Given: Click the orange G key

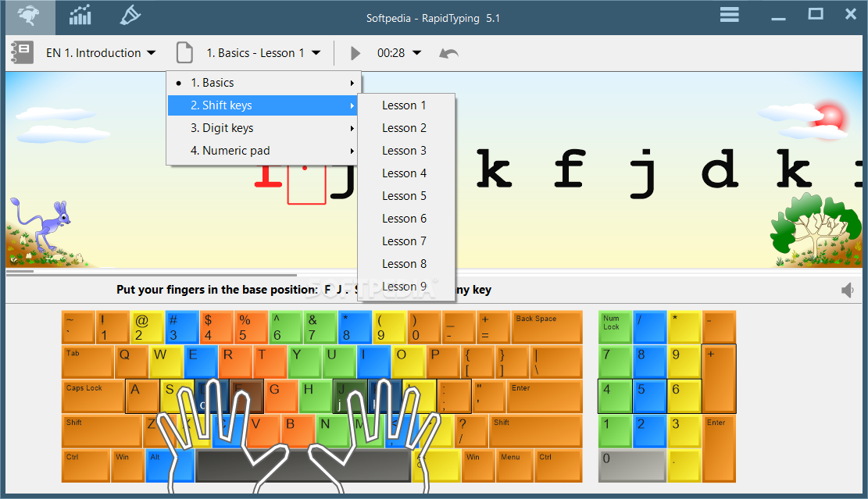Looking at the screenshot, I should pyautogui.click(x=281, y=396).
